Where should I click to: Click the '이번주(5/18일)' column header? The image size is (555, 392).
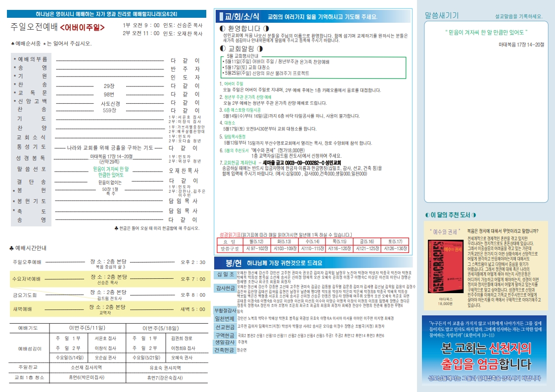[161, 328]
